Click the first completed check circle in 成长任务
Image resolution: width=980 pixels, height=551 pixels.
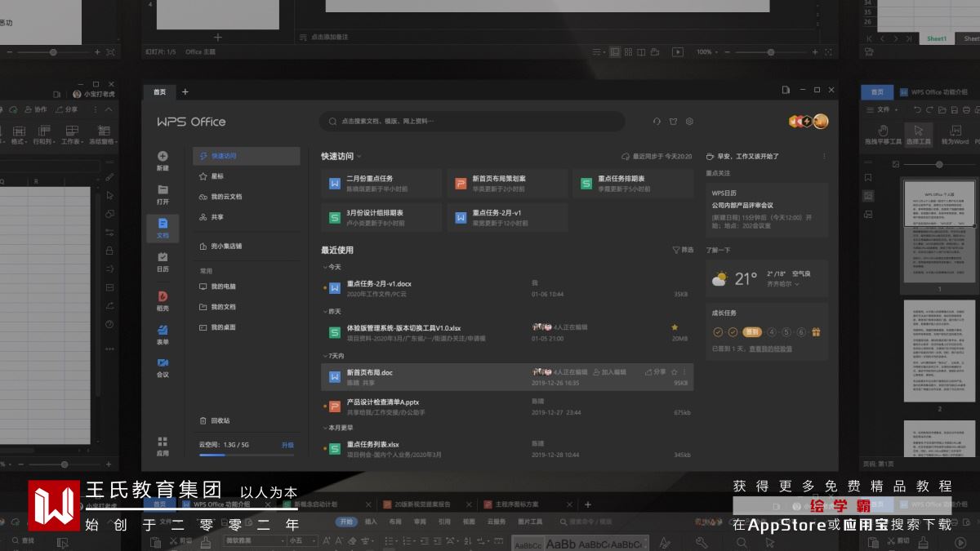[718, 332]
